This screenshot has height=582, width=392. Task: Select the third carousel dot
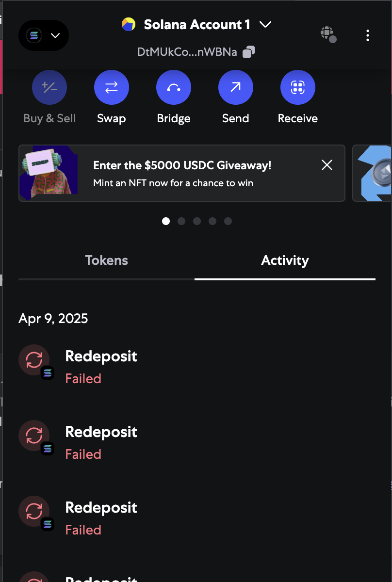coord(197,221)
